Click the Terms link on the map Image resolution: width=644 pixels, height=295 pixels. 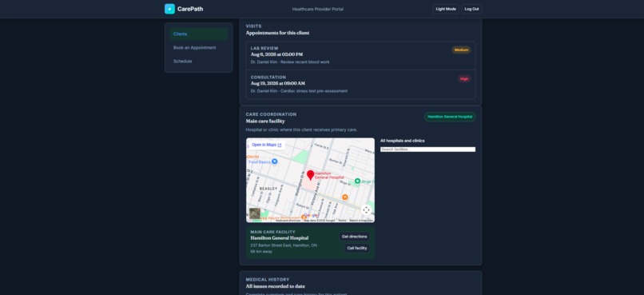[342, 221]
